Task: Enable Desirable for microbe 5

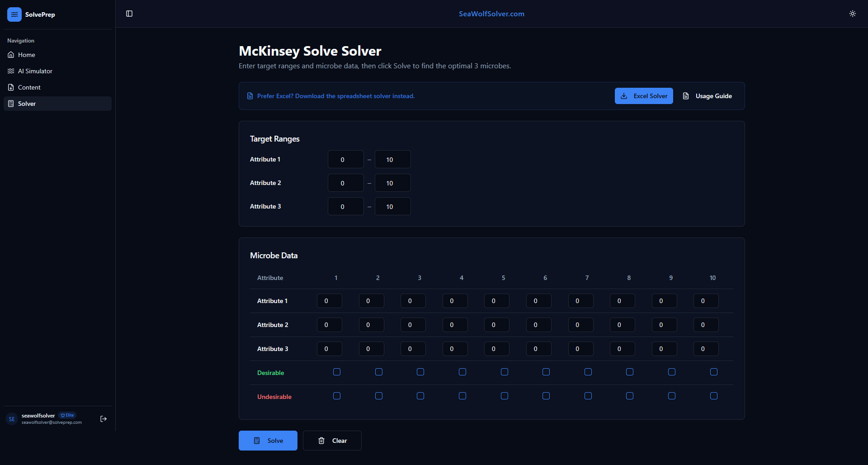Action: [x=504, y=372]
